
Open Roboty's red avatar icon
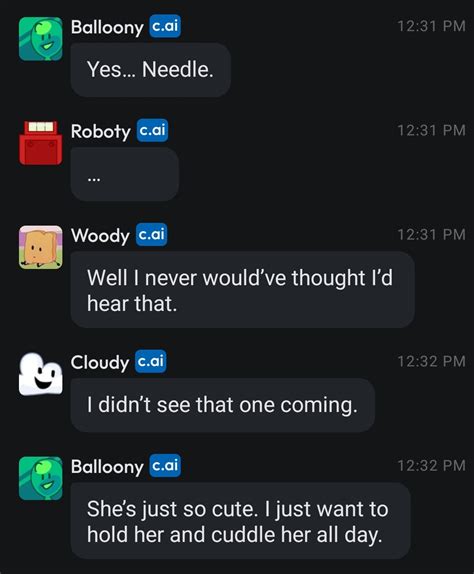point(41,143)
